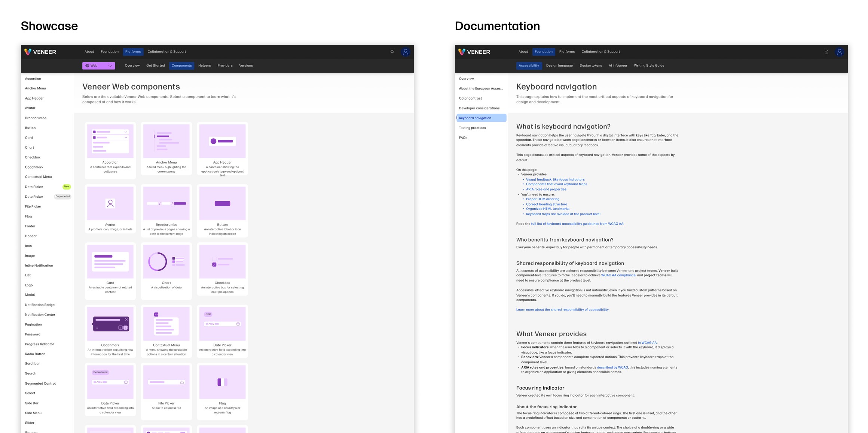The image size is (868, 433).
Task: Switch to the Components sub-tab
Action: [181, 66]
